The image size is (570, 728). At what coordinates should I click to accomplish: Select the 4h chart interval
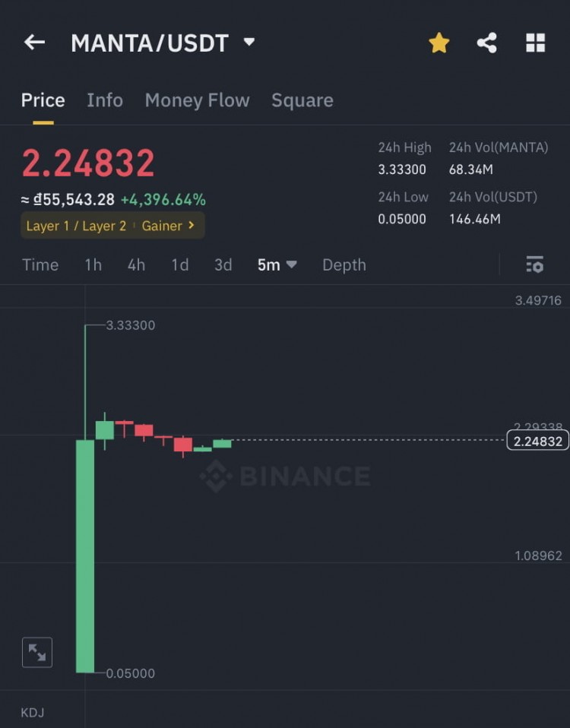tap(136, 264)
